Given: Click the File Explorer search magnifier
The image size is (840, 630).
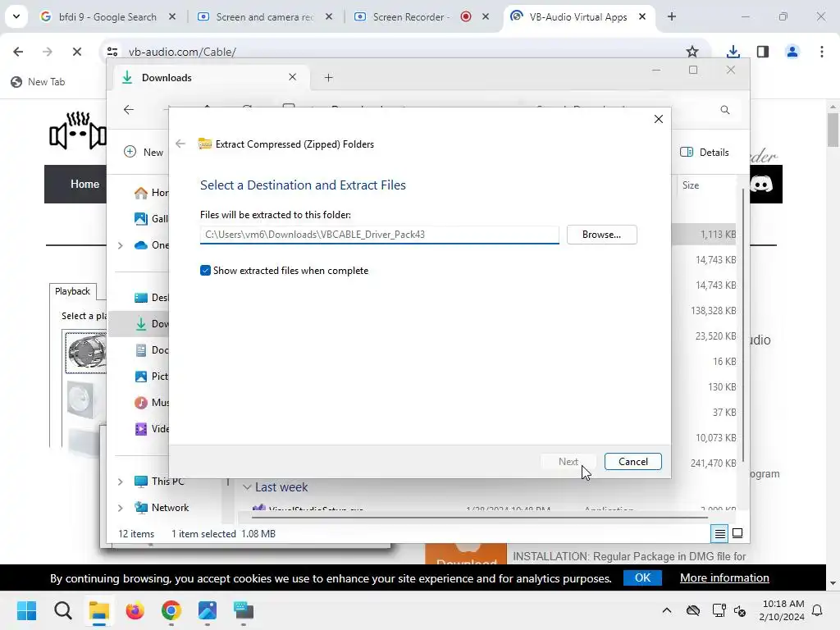Looking at the screenshot, I should (x=725, y=110).
